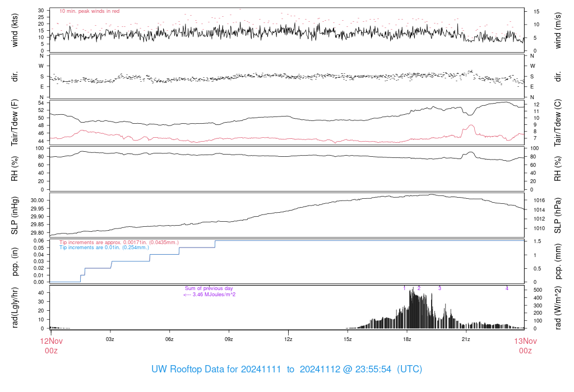The height and width of the screenshot is (392, 574).
Task: Click the purple marker 3 in radiation panel
Action: click(x=439, y=288)
